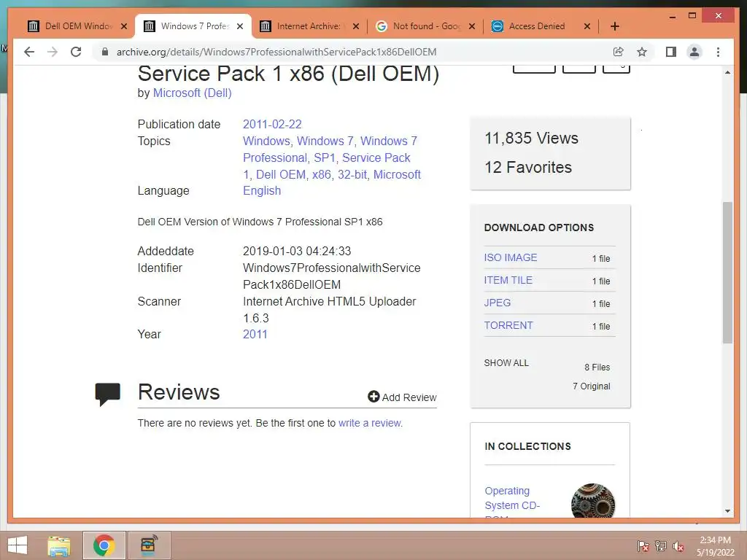Click the 2011 year link
Screen dimensions: 747x560
click(255, 334)
